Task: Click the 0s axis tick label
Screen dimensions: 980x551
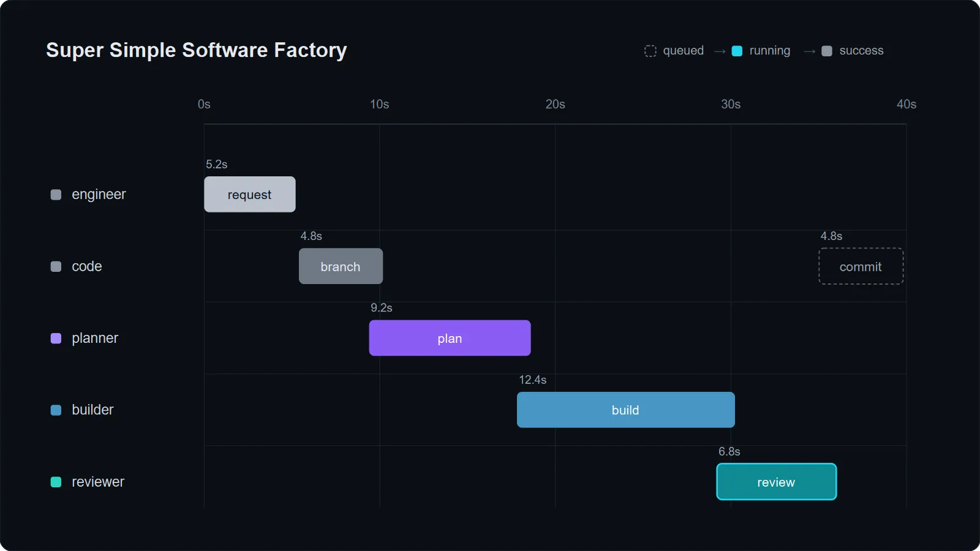Action: tap(204, 104)
